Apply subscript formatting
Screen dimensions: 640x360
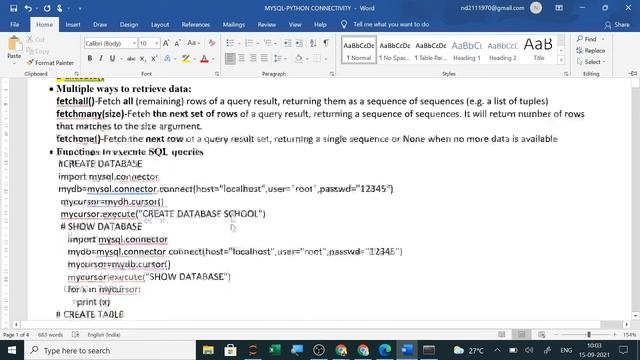pyautogui.click(x=142, y=59)
